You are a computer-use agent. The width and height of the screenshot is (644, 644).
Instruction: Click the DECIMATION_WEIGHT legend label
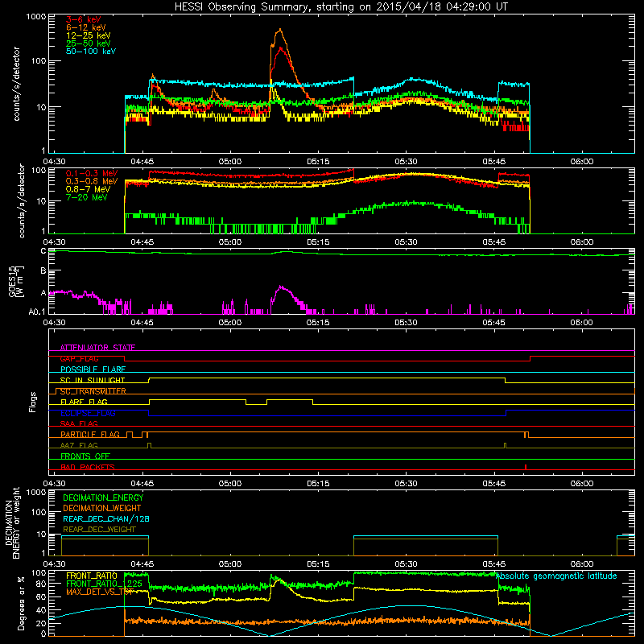(102, 508)
